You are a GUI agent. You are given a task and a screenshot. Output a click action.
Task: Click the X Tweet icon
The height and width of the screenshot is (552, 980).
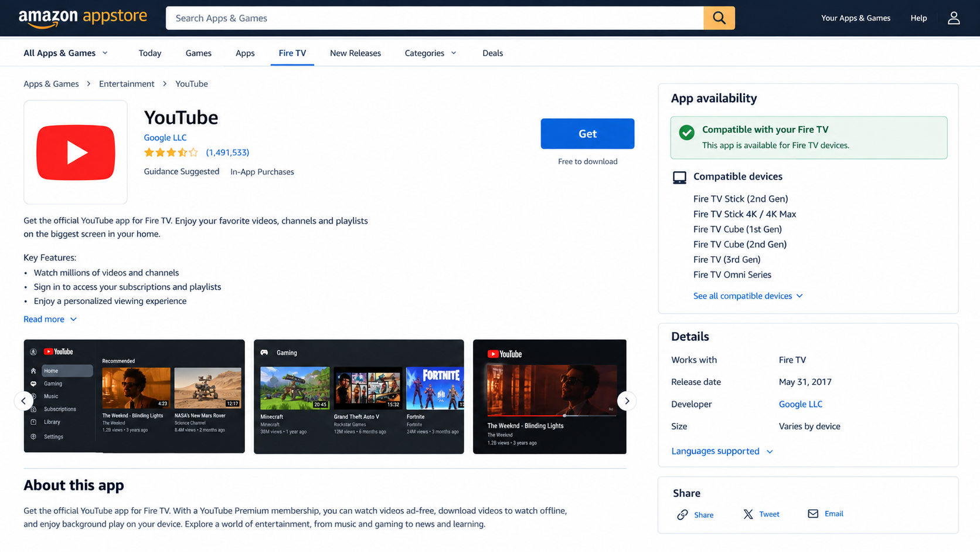click(x=748, y=514)
